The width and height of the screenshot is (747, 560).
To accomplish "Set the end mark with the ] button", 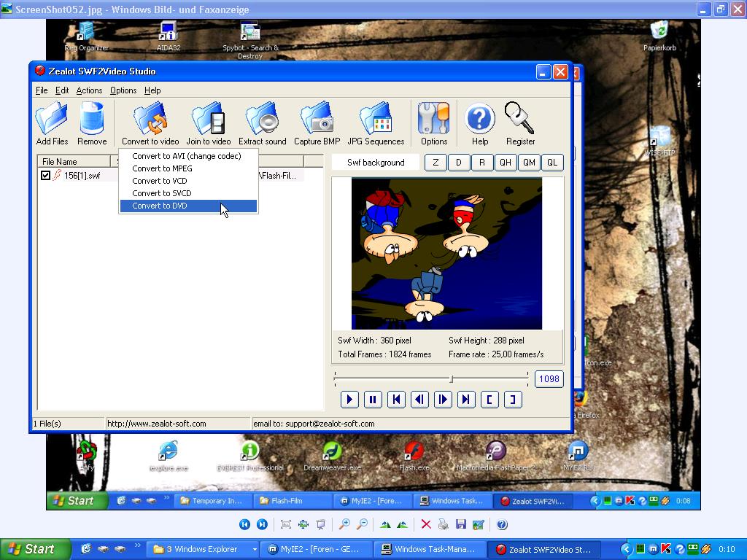I will click(x=513, y=399).
